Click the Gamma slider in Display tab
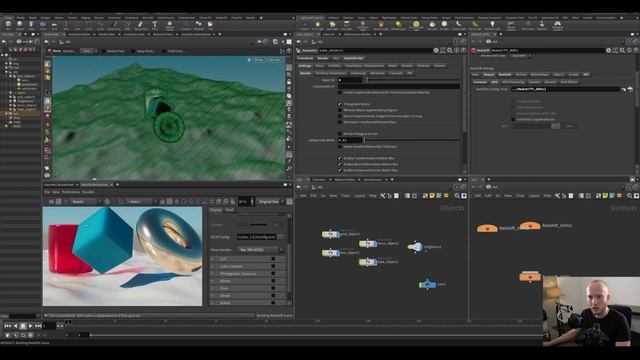 point(253,225)
